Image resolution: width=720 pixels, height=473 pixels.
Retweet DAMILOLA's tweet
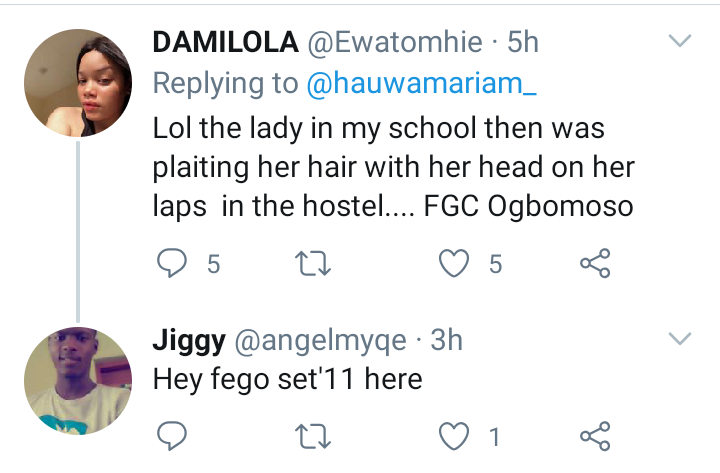pos(315,263)
